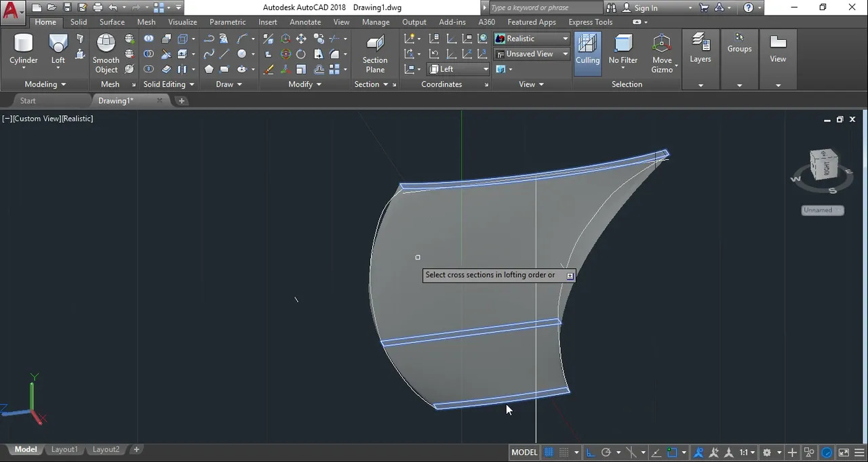Toggle Polar Tracking in status bar
The width and height of the screenshot is (868, 462).
606,453
